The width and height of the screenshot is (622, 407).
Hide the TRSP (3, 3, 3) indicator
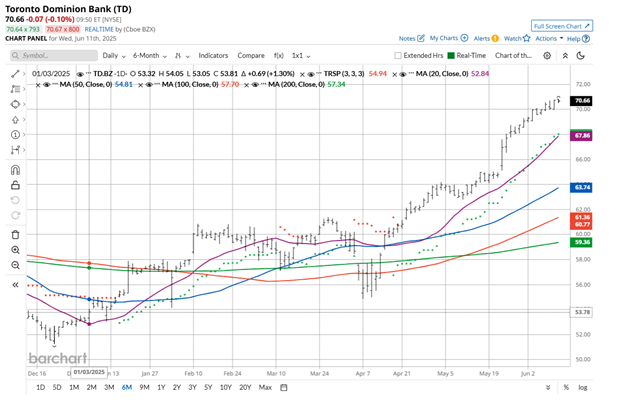point(311,74)
